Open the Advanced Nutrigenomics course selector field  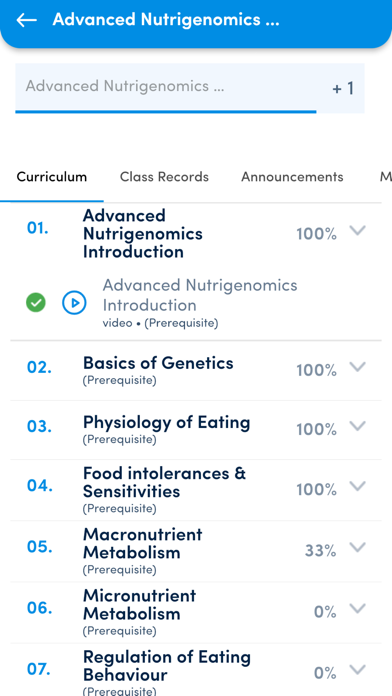(x=190, y=87)
